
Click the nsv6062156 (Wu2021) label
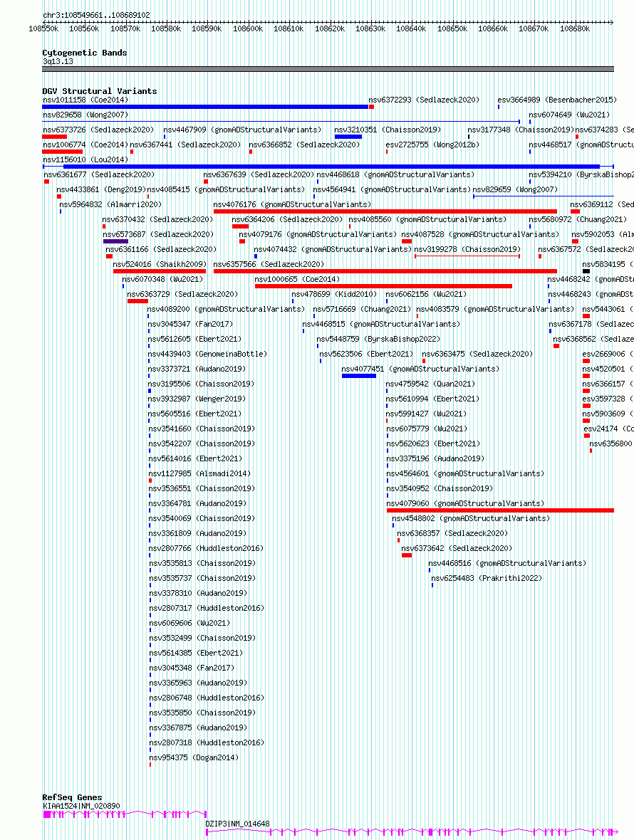[426, 295]
